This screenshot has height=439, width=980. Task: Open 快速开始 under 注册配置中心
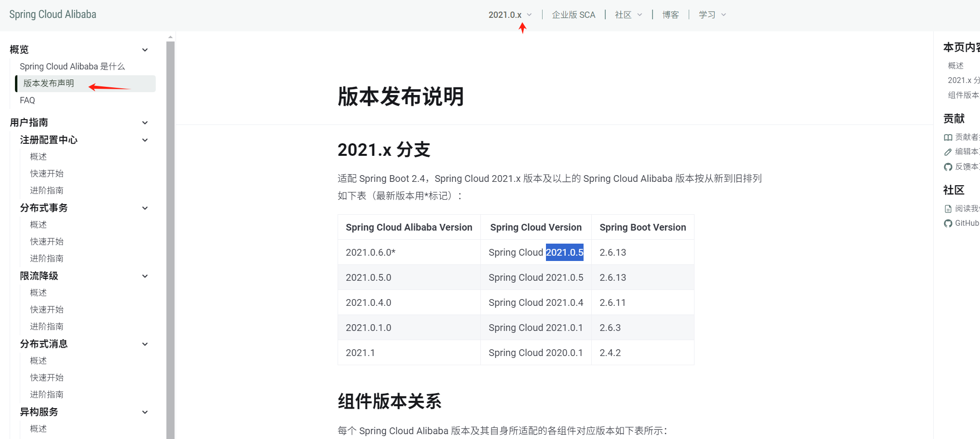point(47,174)
